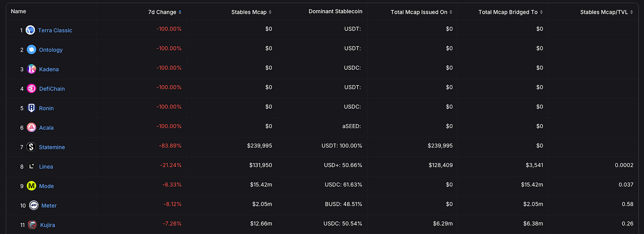Image resolution: width=644 pixels, height=234 pixels.
Task: Click the DefiChain logo icon
Action: click(x=31, y=89)
